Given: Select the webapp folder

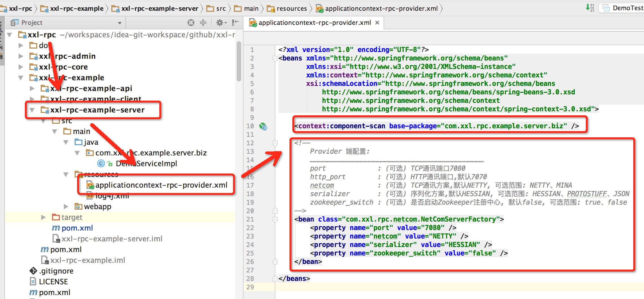Looking at the screenshot, I should (97, 207).
